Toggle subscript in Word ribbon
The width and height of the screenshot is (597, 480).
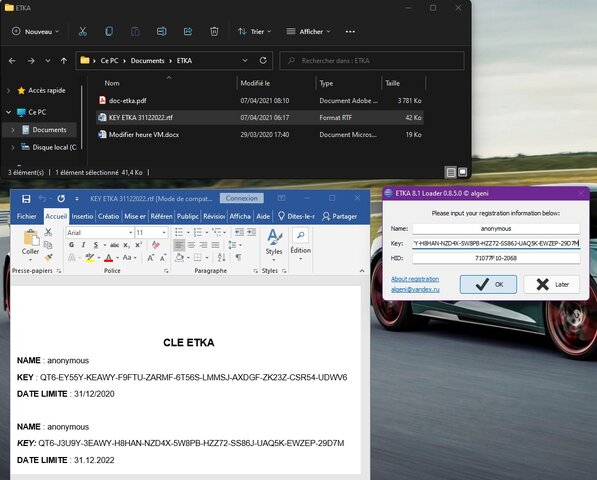(126, 245)
